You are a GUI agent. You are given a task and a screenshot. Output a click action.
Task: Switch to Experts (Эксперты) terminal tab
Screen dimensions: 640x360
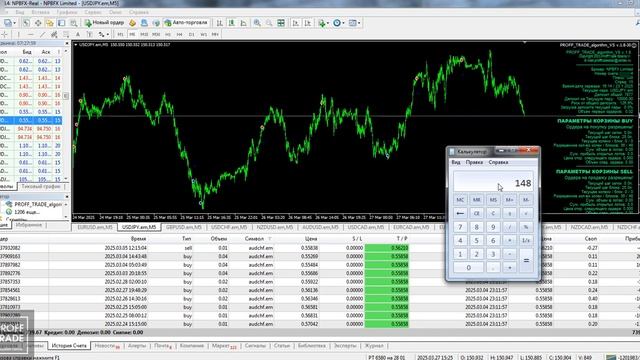[345, 346]
